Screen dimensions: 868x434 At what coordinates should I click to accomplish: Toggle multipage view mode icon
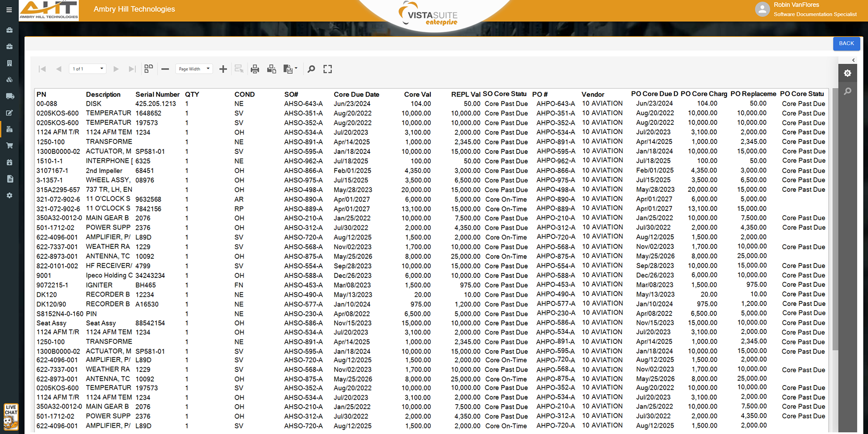pyautogui.click(x=148, y=69)
